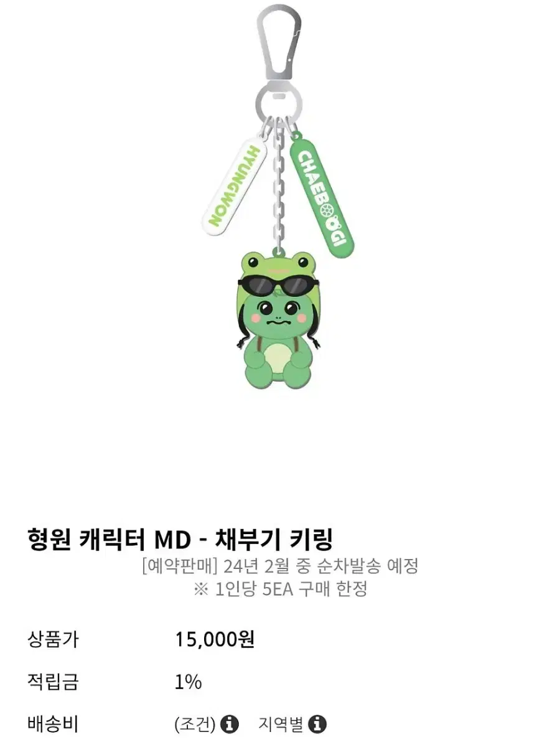Click the 지역별 regional shipping text

pyautogui.click(x=282, y=724)
